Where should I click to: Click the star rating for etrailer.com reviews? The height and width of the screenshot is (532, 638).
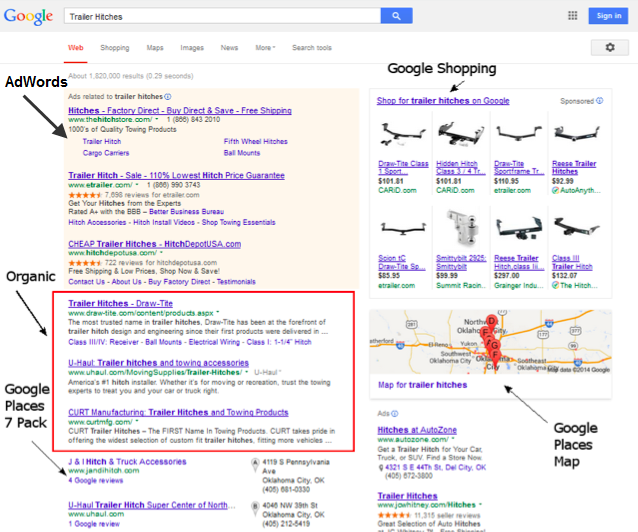85,195
